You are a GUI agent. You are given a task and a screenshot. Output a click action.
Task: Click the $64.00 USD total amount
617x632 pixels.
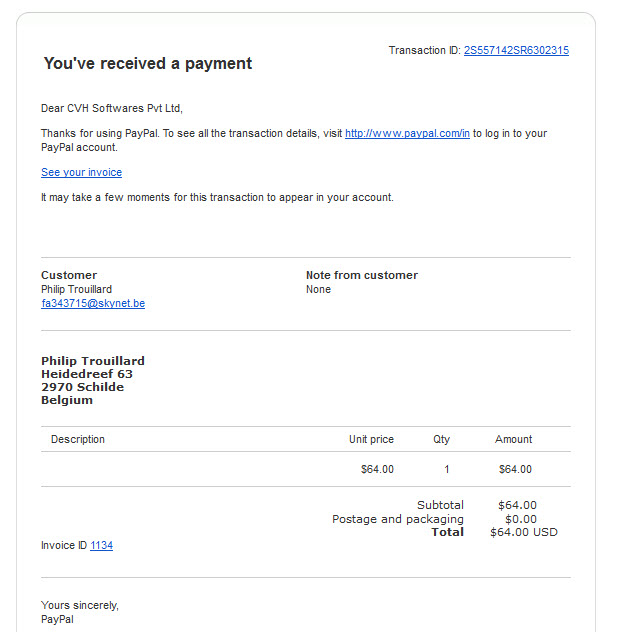tap(524, 532)
